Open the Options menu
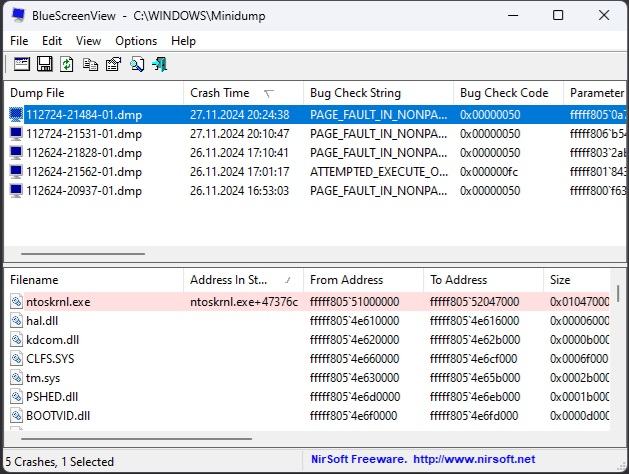 pyautogui.click(x=136, y=41)
